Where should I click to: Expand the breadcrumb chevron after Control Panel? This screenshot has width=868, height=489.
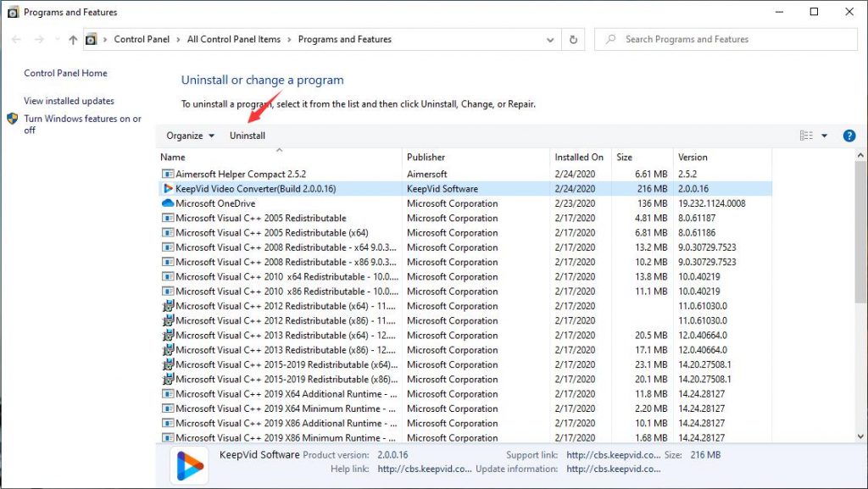point(178,39)
